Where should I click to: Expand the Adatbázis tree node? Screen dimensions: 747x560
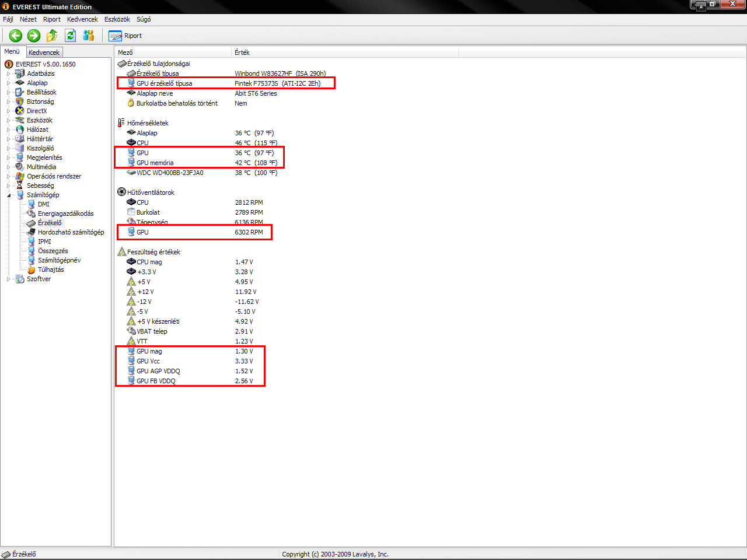(x=9, y=73)
